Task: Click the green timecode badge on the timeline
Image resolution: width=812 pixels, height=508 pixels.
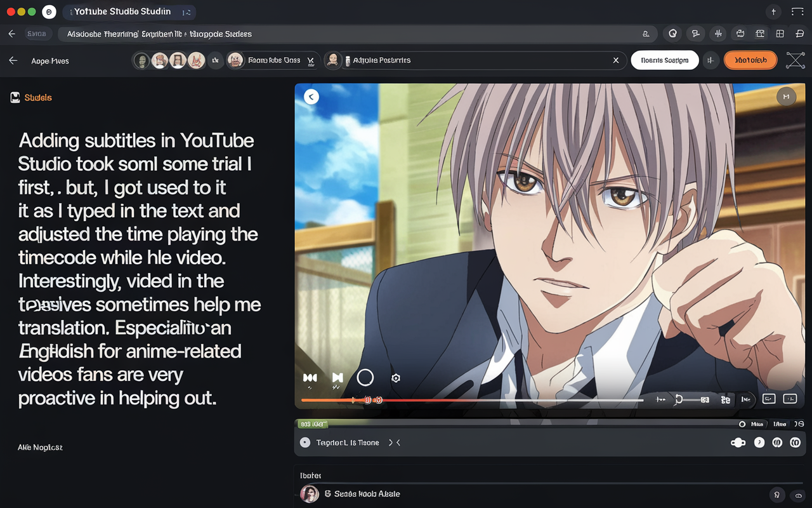Action: [x=311, y=424]
